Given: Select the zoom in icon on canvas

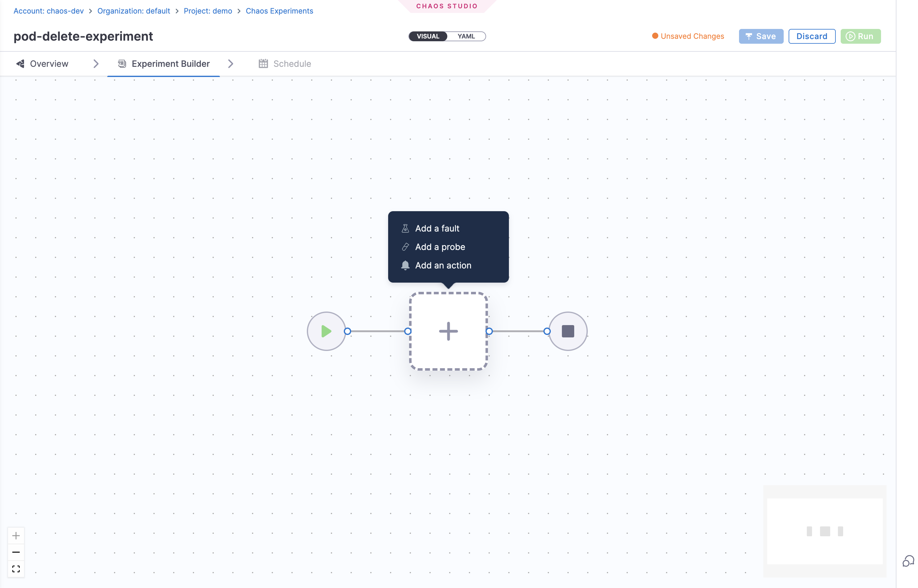Looking at the screenshot, I should (x=16, y=535).
